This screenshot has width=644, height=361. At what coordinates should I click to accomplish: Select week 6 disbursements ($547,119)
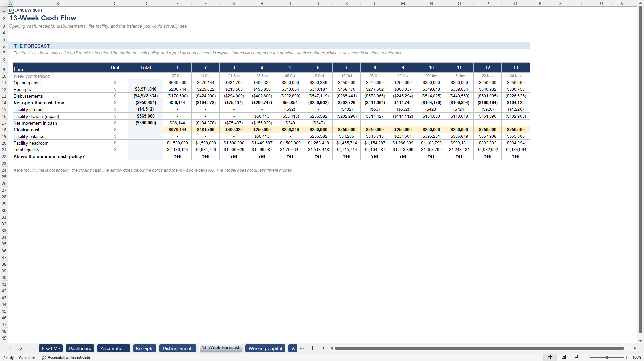318,96
